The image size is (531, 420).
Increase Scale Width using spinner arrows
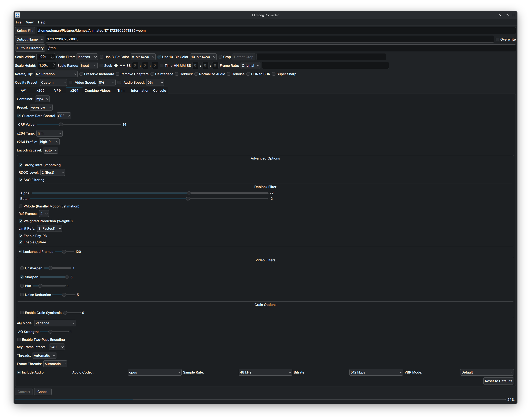[52, 56]
